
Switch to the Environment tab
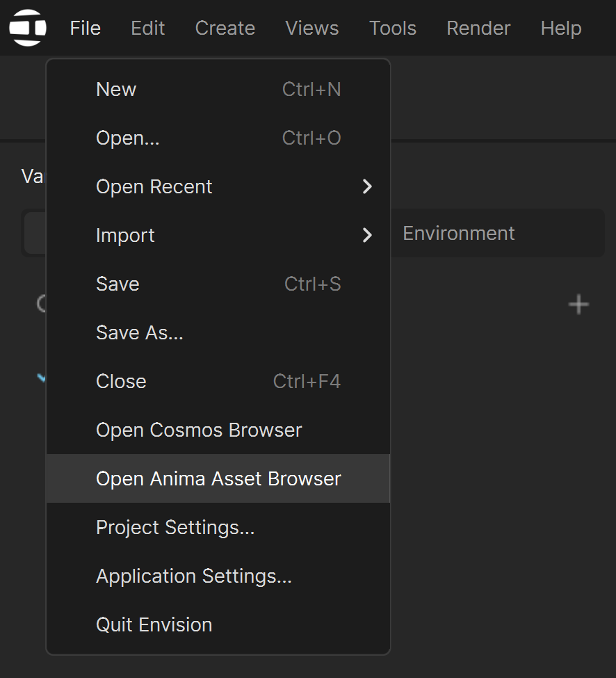[x=459, y=234]
